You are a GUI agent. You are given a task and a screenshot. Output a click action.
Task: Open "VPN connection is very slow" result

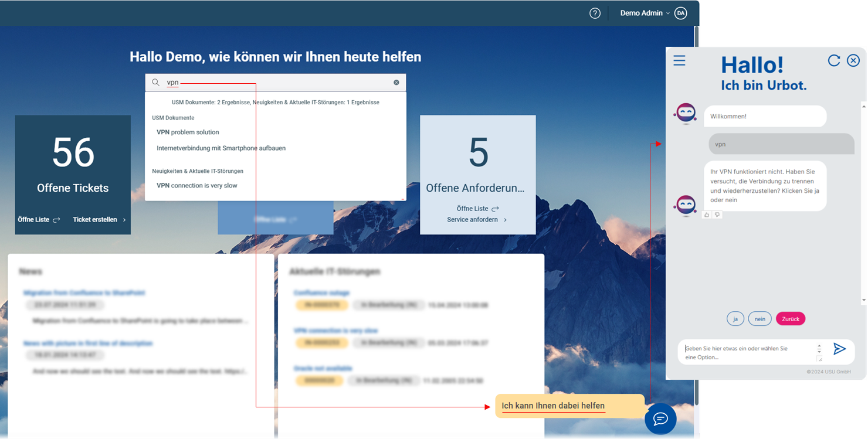pyautogui.click(x=197, y=186)
